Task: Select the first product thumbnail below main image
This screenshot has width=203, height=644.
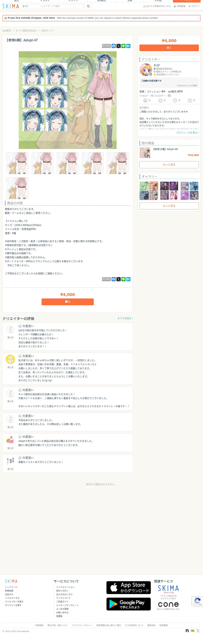Action: tap(18, 163)
